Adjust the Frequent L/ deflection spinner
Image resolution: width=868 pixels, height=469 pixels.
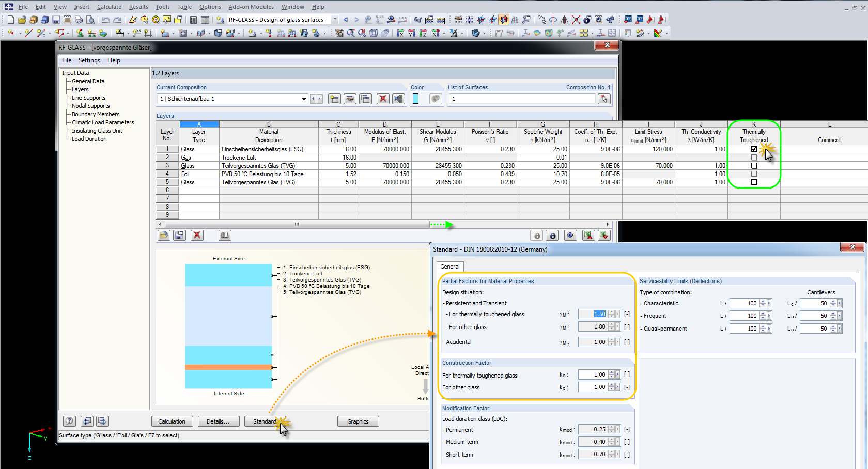763,316
